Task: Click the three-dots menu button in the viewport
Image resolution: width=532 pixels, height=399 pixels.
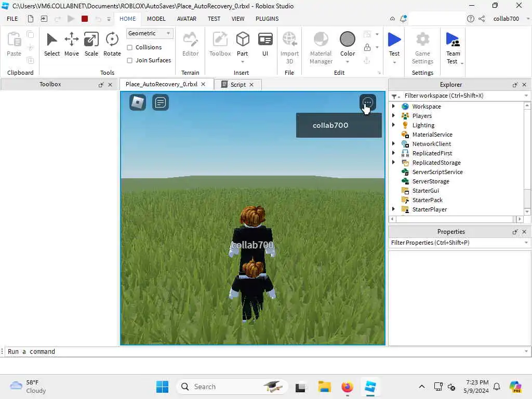Action: tap(368, 102)
